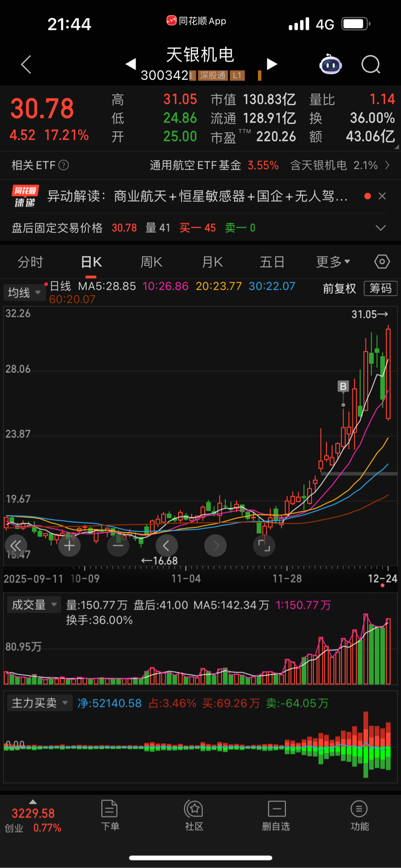This screenshot has width=401, height=868.
Task: Tap the 含天银机电 2.1% holding text
Action: tap(334, 166)
